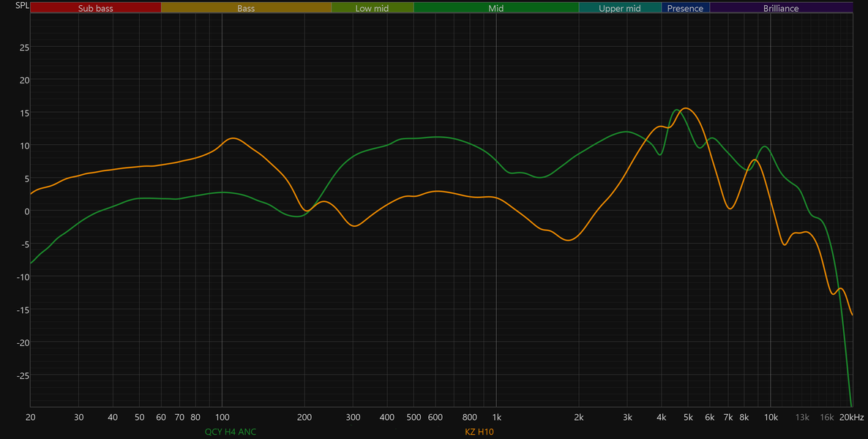This screenshot has height=439, width=868.
Task: Toggle the QCY H4 ANC legend entry
Action: tap(231, 432)
